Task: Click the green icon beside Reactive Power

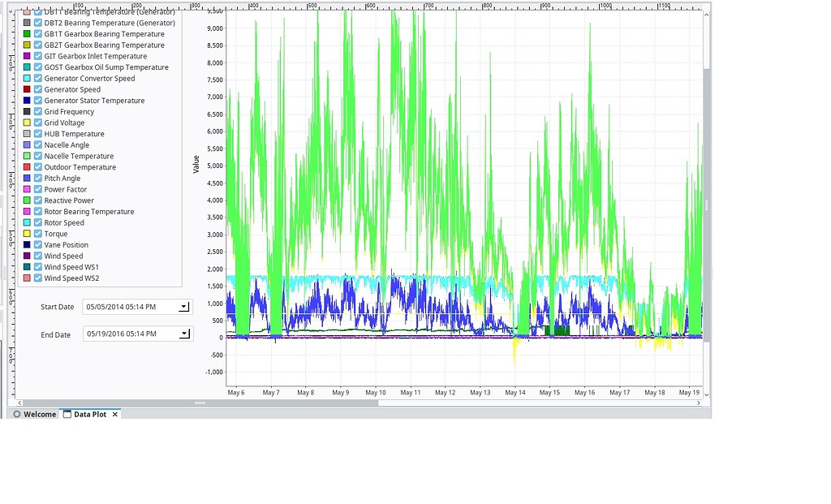Action: click(27, 200)
